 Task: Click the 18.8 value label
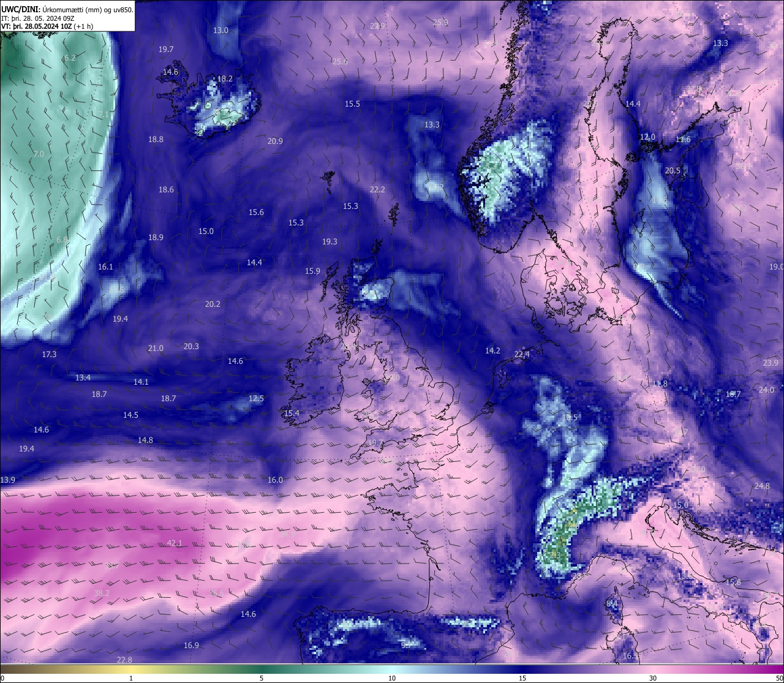(156, 139)
